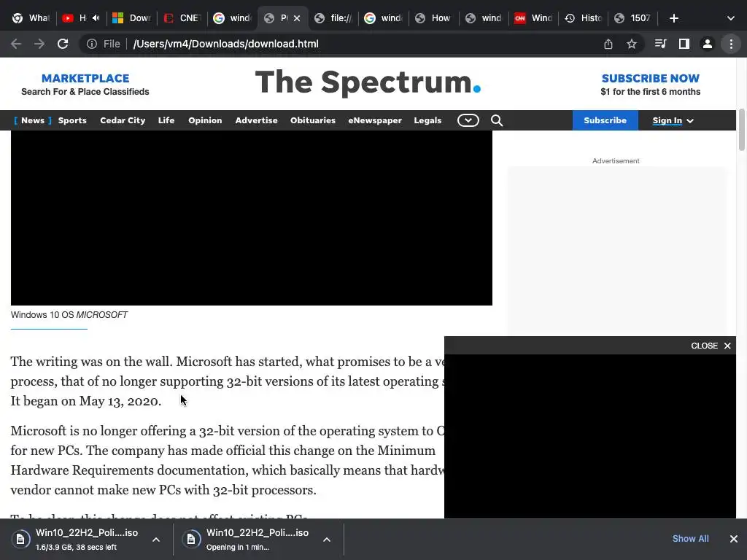
Task: Click the browser back arrow
Action: [x=16, y=44]
